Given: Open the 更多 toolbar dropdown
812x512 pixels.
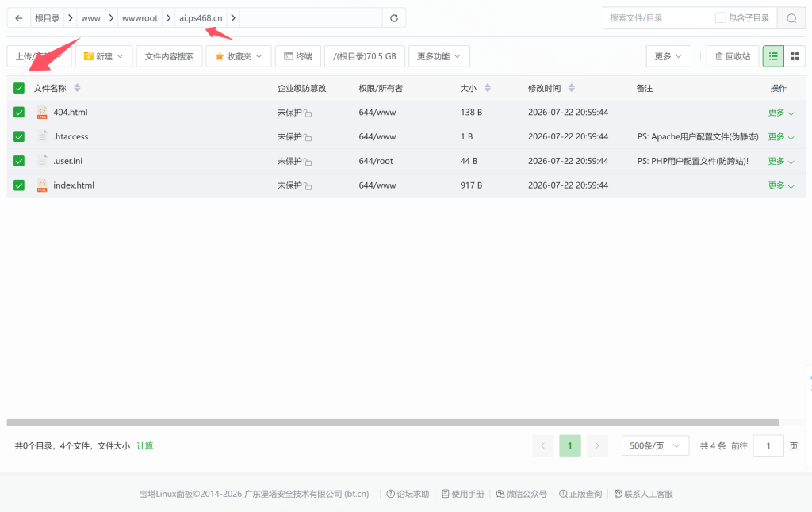Looking at the screenshot, I should point(668,56).
